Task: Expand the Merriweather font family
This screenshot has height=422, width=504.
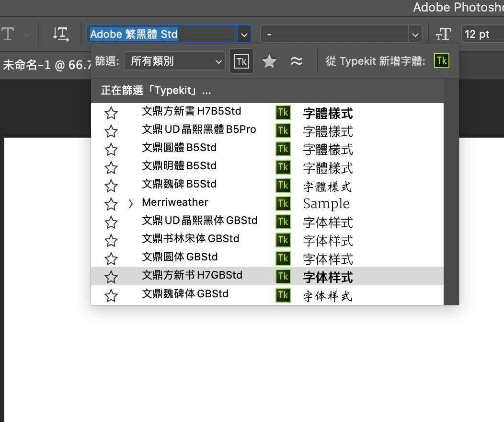Action: point(130,204)
